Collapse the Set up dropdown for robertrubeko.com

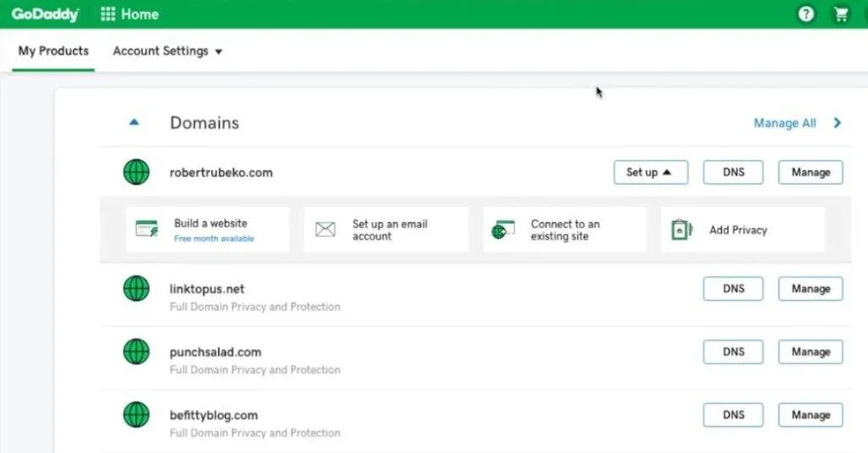tap(650, 172)
